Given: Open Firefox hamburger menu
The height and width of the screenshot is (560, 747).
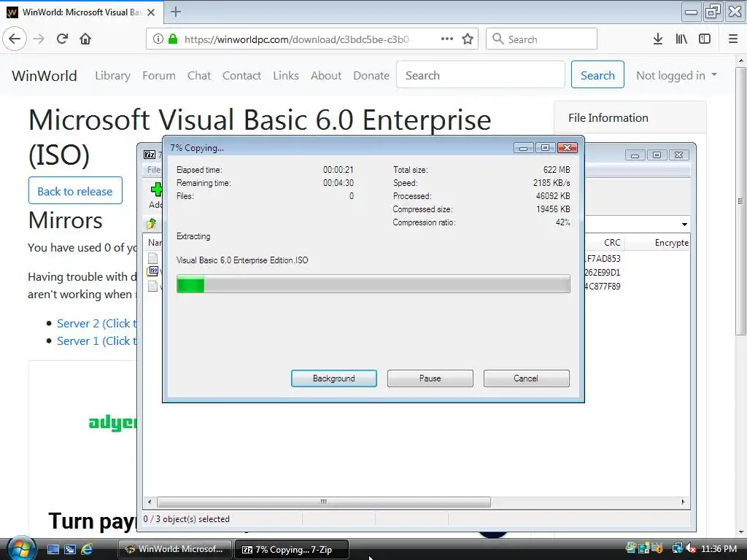Looking at the screenshot, I should coord(733,39).
